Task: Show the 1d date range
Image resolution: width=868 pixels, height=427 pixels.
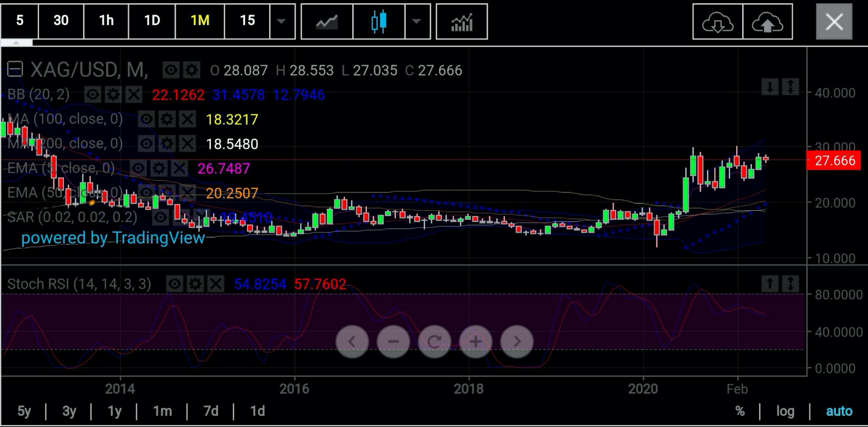Action: tap(257, 411)
